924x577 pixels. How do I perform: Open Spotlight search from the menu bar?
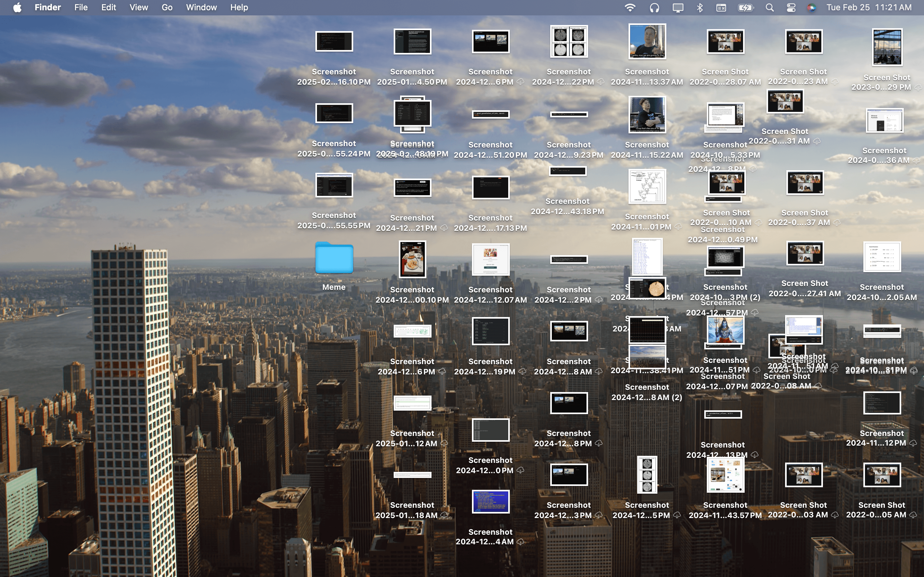[x=770, y=7]
